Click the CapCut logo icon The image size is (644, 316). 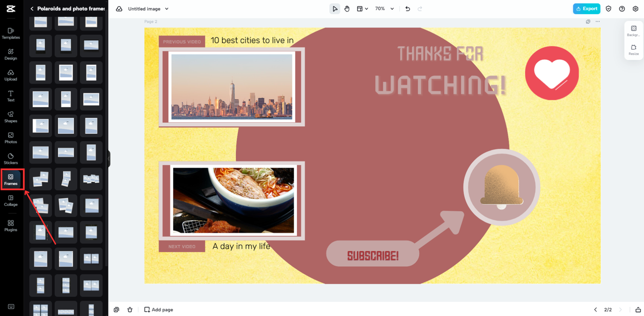[11, 9]
